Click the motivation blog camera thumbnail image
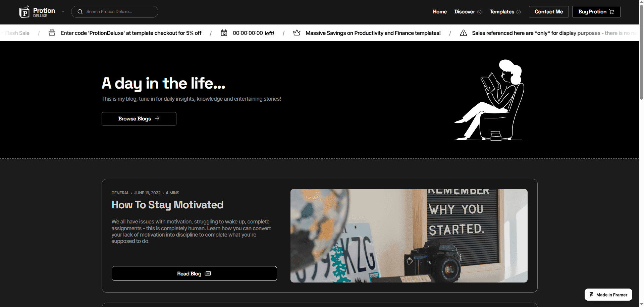The height and width of the screenshot is (307, 644). click(409, 236)
